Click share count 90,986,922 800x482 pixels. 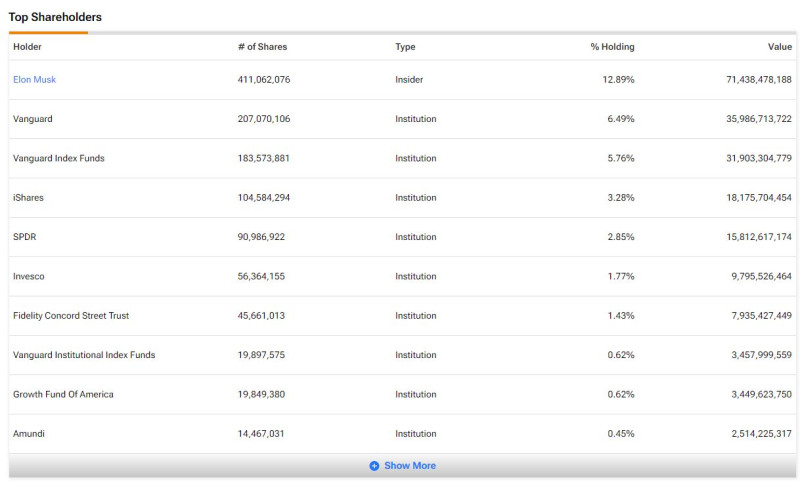click(261, 237)
